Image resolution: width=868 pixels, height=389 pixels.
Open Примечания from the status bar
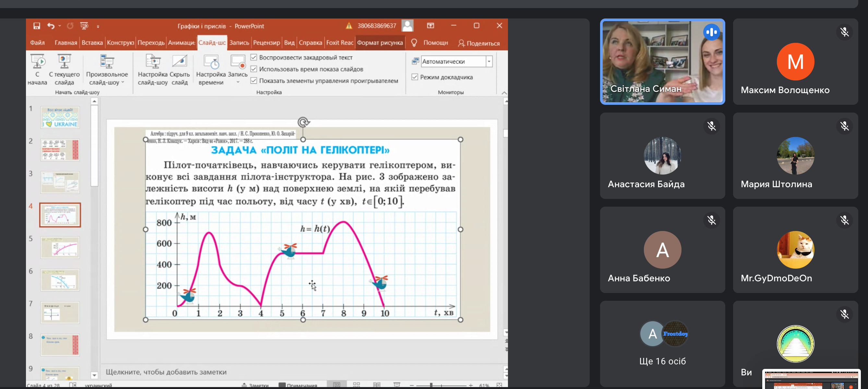(298, 385)
